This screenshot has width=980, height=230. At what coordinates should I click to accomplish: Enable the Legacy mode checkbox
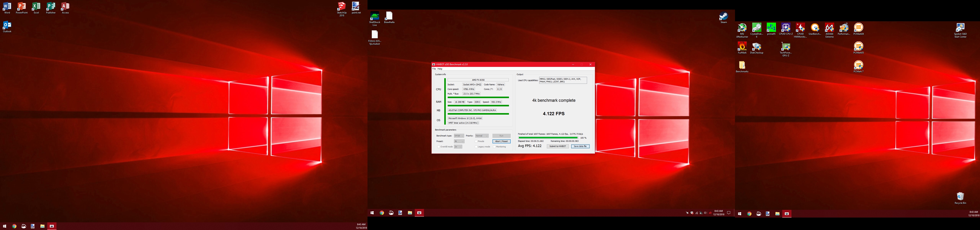(x=476, y=147)
